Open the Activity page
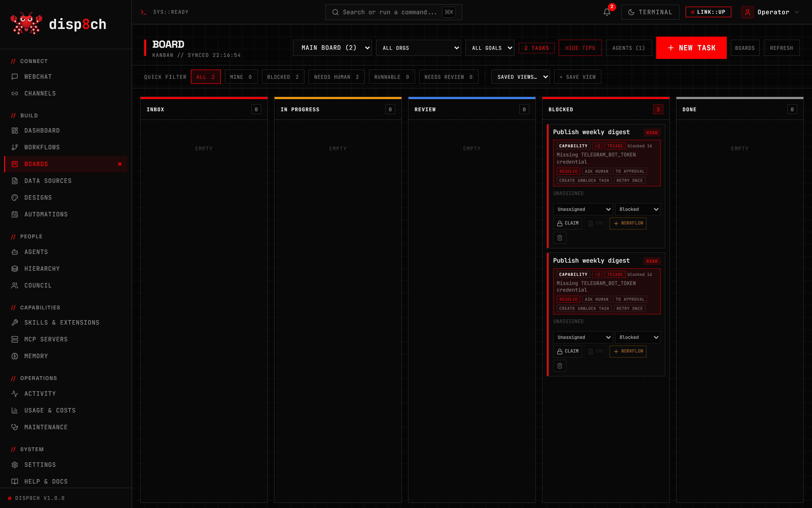This screenshot has width=812, height=508. click(x=66, y=394)
